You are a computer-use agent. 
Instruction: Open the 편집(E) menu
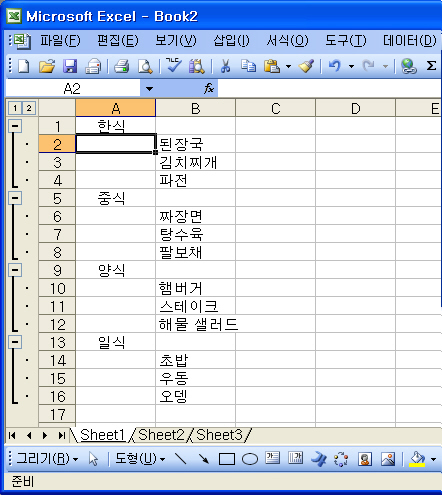click(x=118, y=41)
